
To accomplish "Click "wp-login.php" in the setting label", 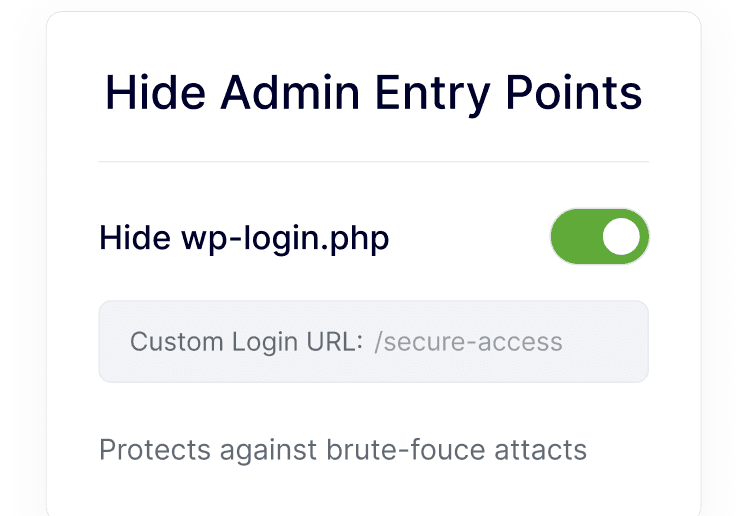I will [x=285, y=238].
